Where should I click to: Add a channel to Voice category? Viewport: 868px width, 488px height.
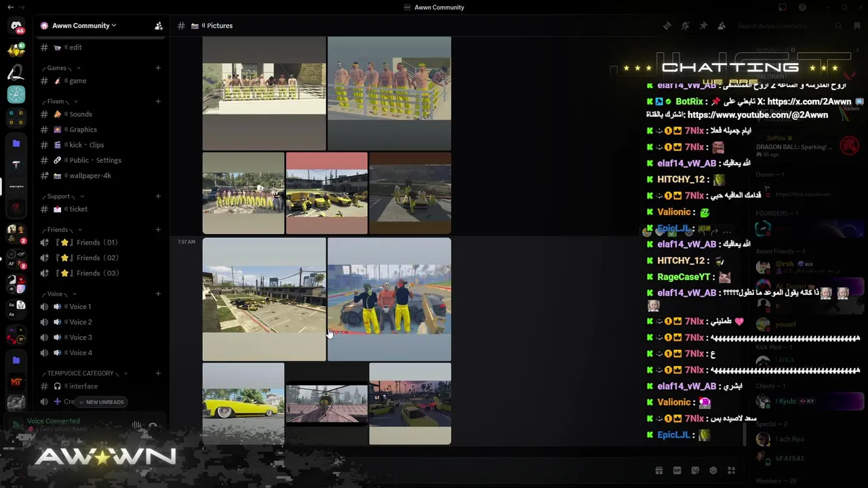point(158,294)
